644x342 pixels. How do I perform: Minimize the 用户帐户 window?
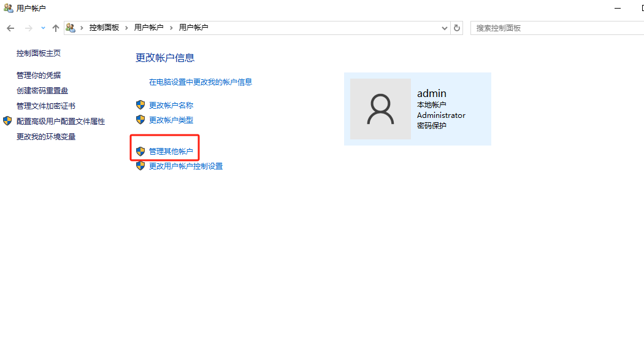click(617, 8)
